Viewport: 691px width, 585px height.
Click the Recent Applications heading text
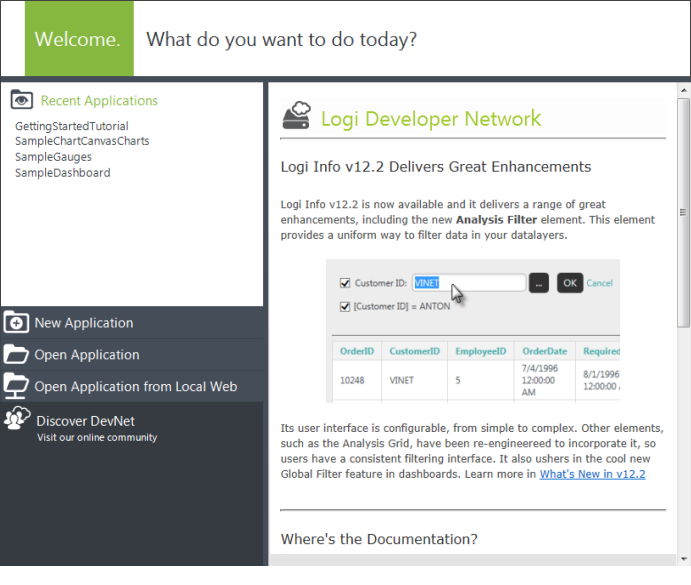pos(99,101)
